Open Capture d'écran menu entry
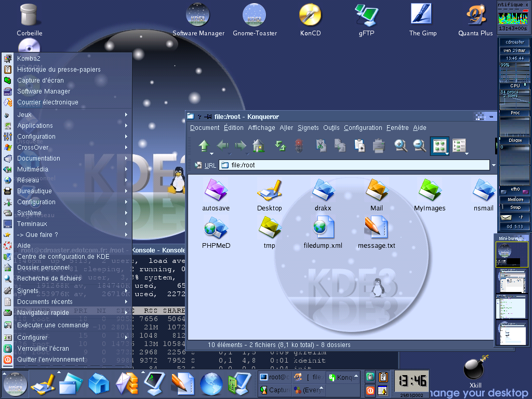The image size is (532, 399). point(67,81)
